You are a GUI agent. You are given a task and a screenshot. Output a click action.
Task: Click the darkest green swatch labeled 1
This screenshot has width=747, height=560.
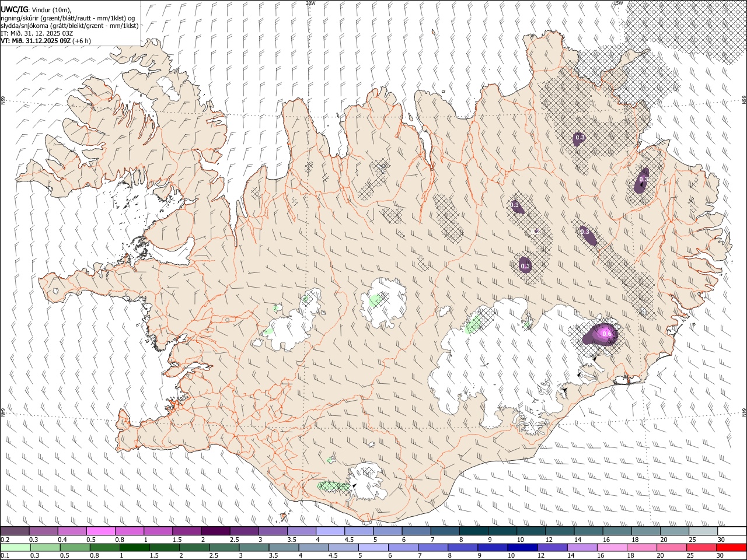(135, 547)
